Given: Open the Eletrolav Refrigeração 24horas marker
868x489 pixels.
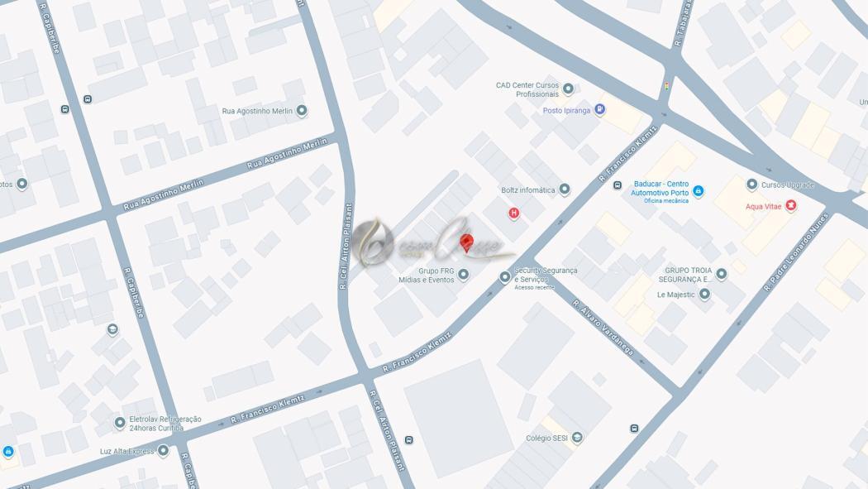Looking at the screenshot, I should (x=120, y=423).
